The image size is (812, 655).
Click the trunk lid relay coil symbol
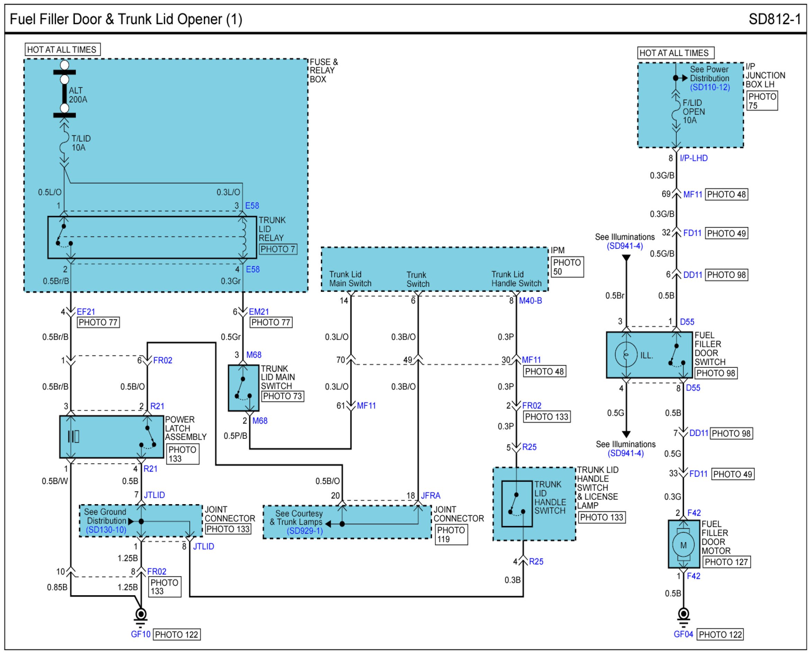click(243, 237)
